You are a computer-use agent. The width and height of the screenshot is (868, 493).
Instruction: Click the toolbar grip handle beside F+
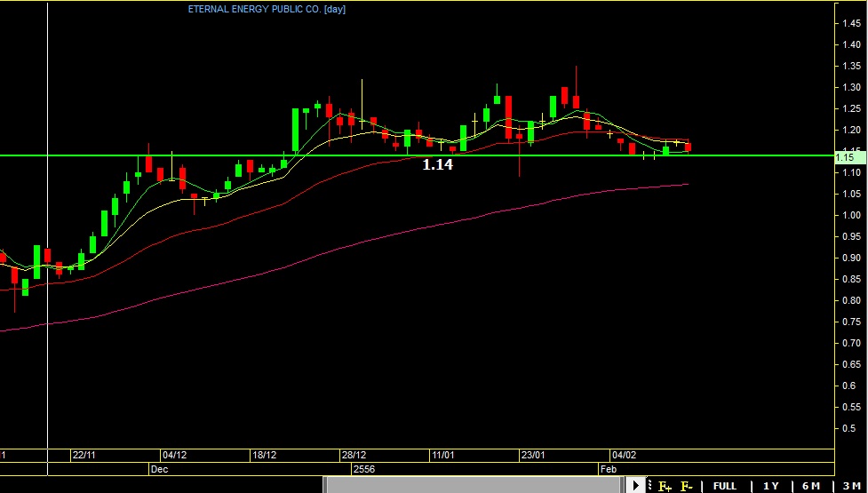(x=649, y=486)
